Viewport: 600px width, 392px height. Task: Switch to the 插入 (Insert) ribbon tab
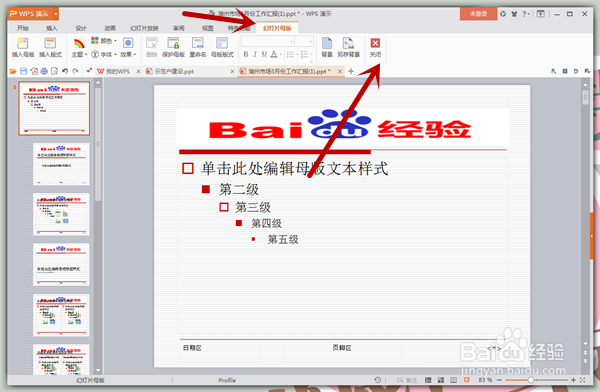(x=52, y=28)
